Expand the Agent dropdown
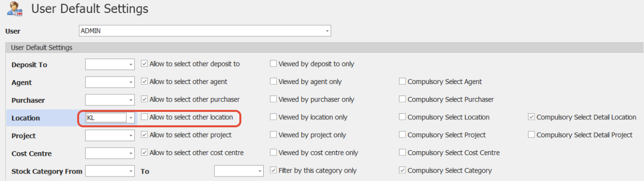 [x=131, y=82]
